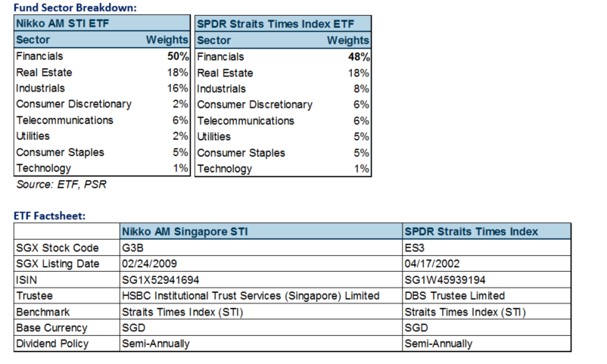Click the 'Fund Sector Breakdown:' heading
The height and width of the screenshot is (364, 607).
coord(75,8)
